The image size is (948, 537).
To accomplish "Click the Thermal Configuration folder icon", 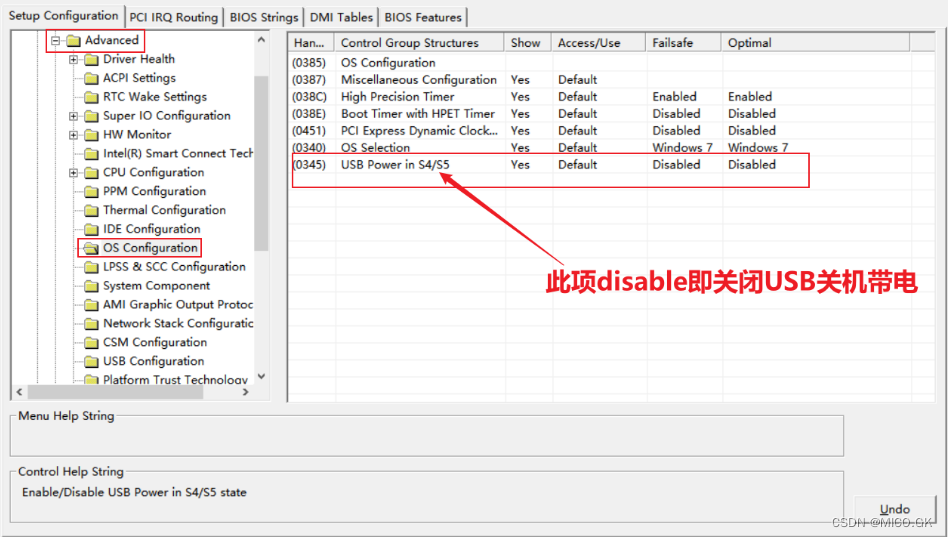I will pos(91,210).
